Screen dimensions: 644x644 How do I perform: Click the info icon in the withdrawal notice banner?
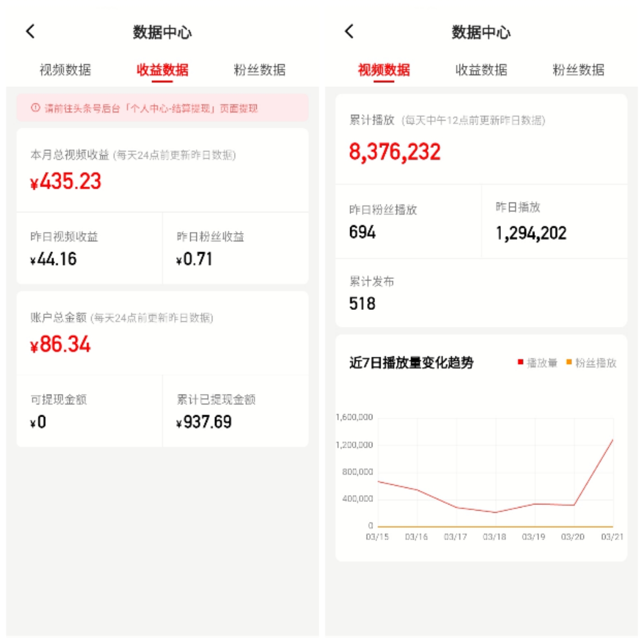click(34, 108)
